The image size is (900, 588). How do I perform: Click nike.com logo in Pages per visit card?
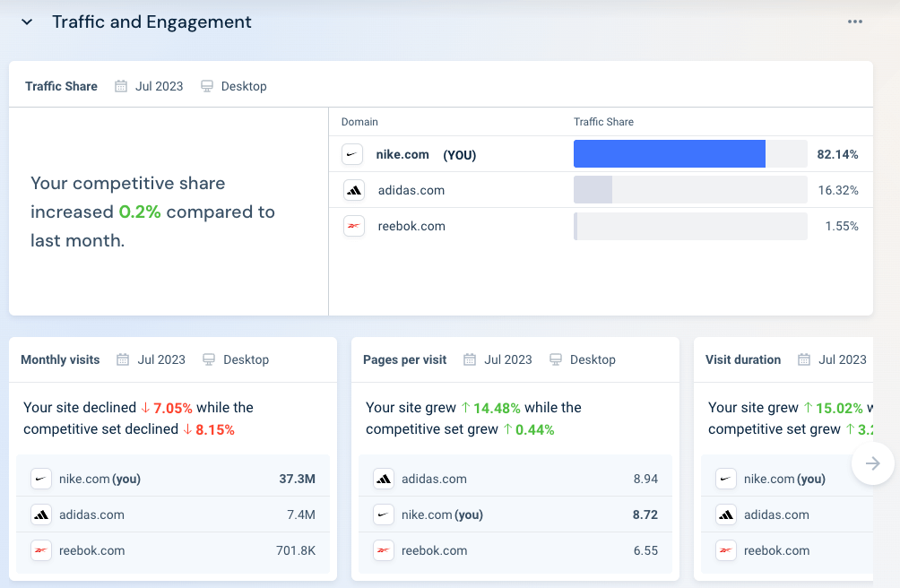[384, 514]
